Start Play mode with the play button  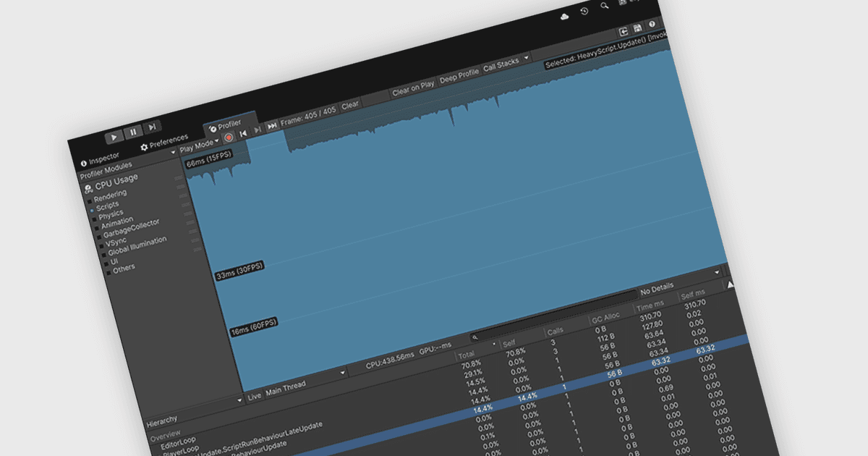click(114, 138)
